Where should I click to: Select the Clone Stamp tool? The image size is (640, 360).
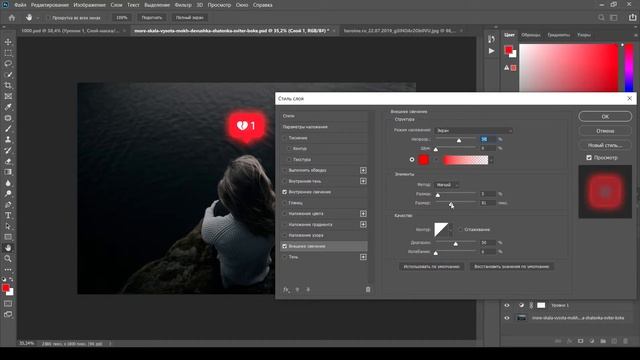pyautogui.click(x=8, y=140)
